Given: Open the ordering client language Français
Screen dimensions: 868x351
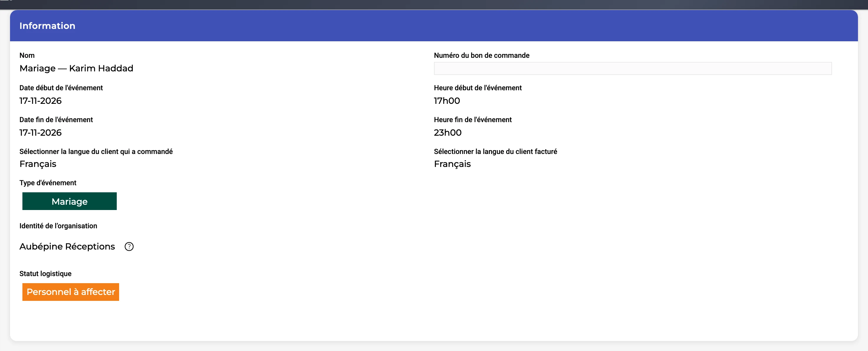Looking at the screenshot, I should pos(38,164).
